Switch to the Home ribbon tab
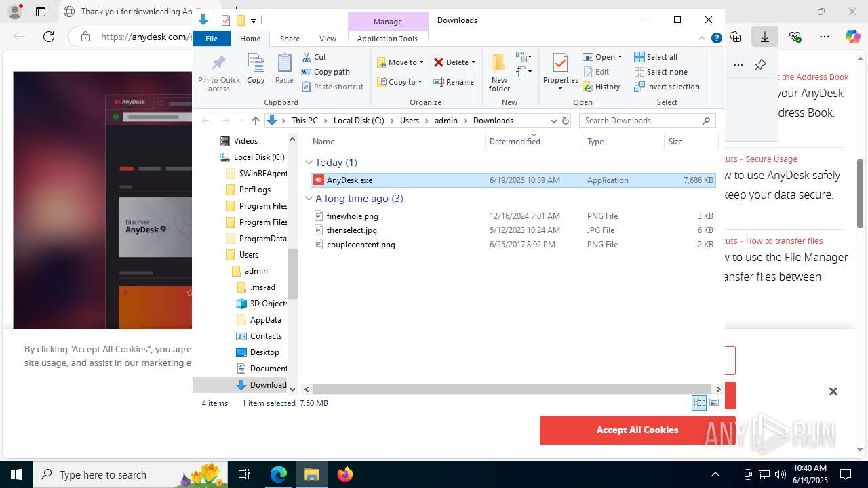 coord(250,39)
